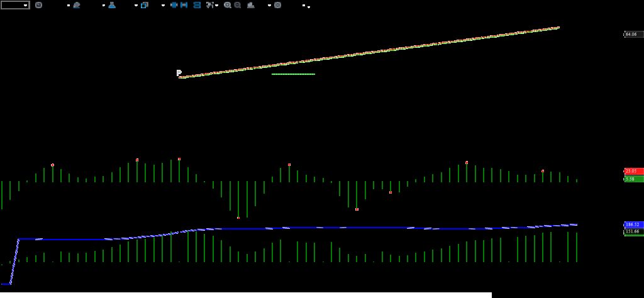The image size is (644, 298).
Task: Click the clock icon in the toolbar
Action: click(x=38, y=5)
